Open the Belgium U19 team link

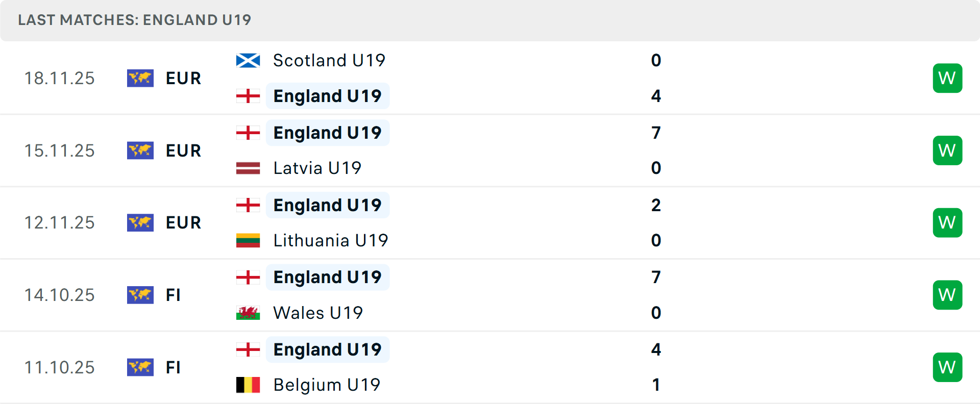pyautogui.click(x=327, y=385)
